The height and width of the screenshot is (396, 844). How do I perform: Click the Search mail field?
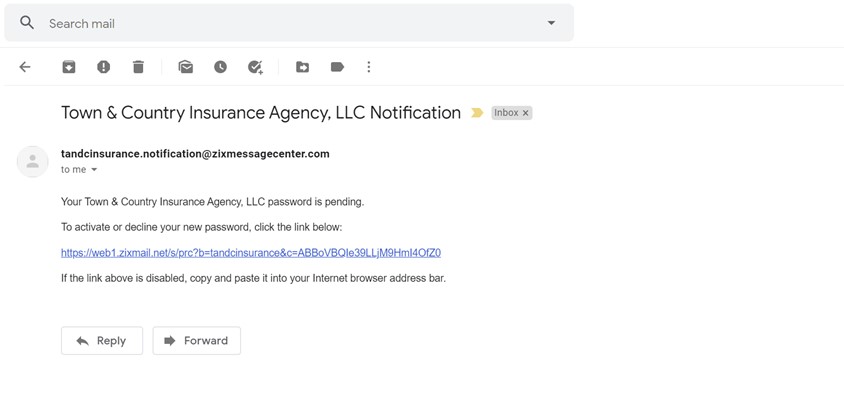pyautogui.click(x=289, y=23)
